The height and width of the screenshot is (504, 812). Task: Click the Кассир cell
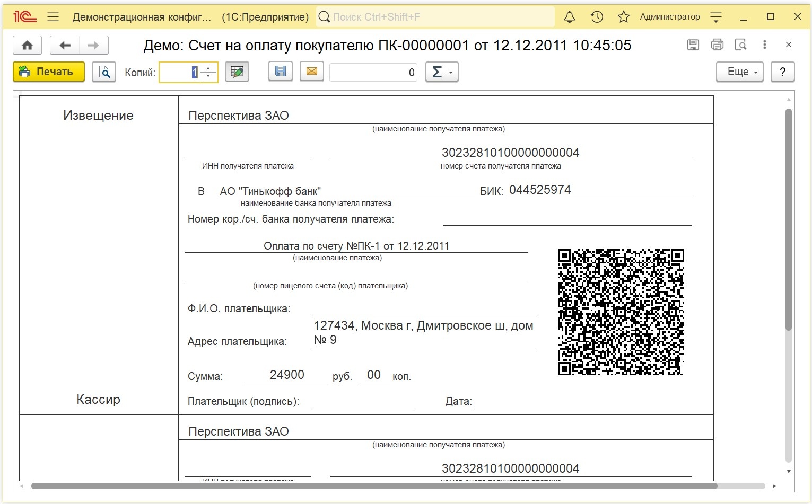point(99,400)
